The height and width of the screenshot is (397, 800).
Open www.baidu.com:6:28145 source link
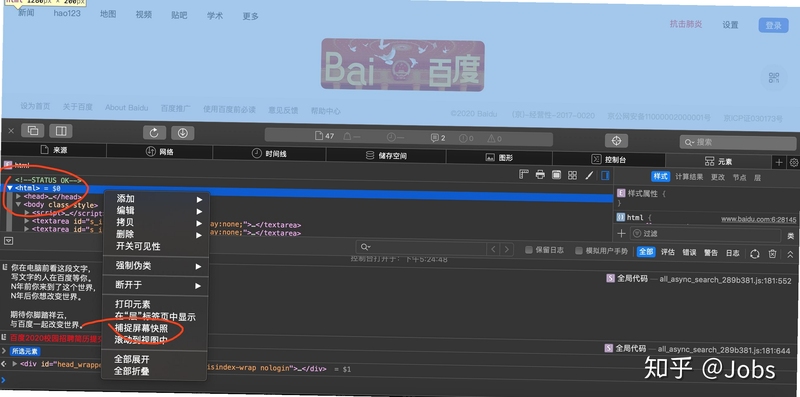(758, 219)
